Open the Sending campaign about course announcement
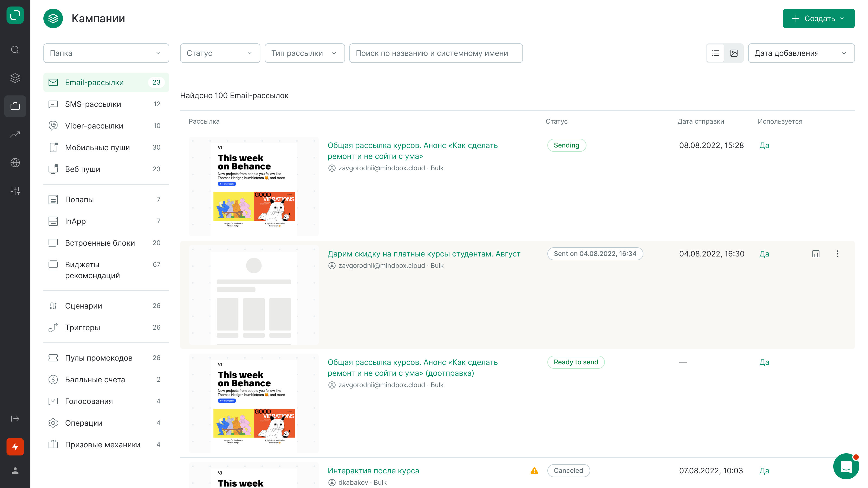The image size is (868, 488). coord(412,151)
